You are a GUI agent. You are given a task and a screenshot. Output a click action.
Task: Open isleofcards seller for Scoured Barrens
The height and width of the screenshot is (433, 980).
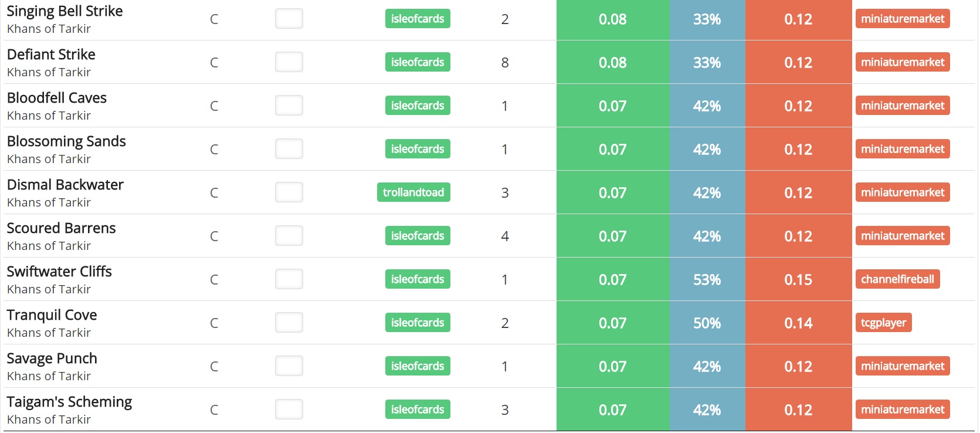click(418, 236)
